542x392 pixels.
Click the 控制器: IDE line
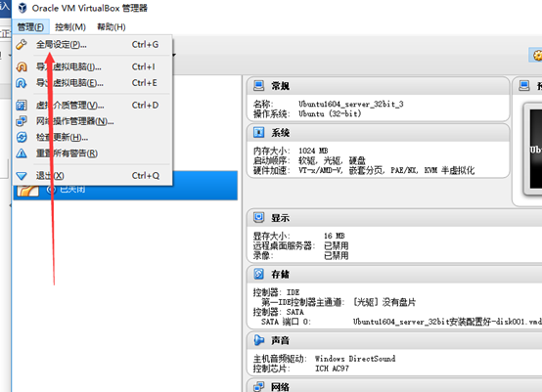(x=277, y=292)
